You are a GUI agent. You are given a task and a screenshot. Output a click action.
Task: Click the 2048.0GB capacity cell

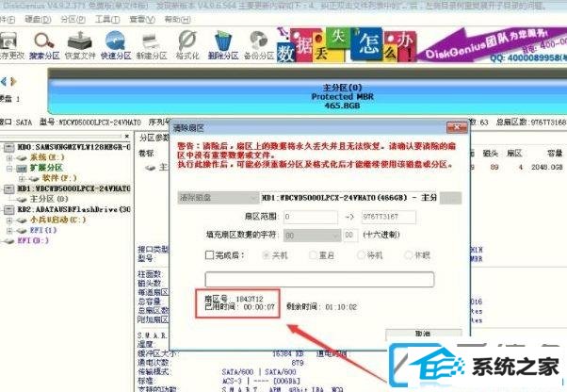click(x=547, y=167)
